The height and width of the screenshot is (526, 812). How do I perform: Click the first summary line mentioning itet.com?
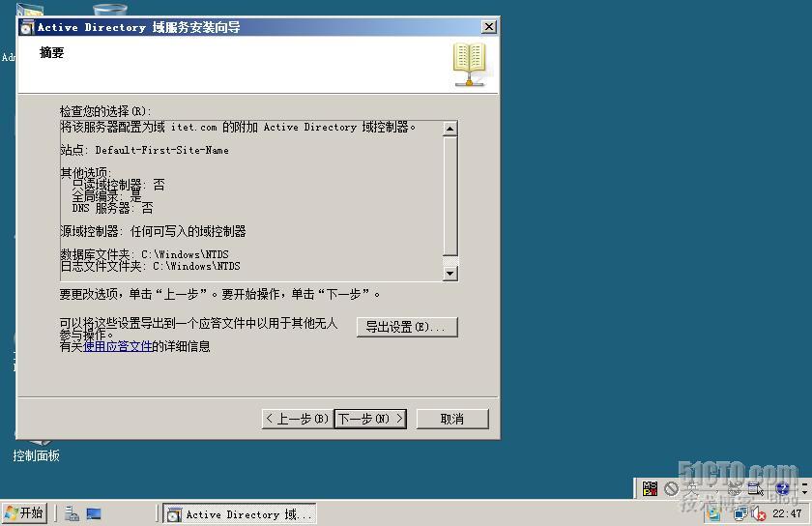[238, 127]
